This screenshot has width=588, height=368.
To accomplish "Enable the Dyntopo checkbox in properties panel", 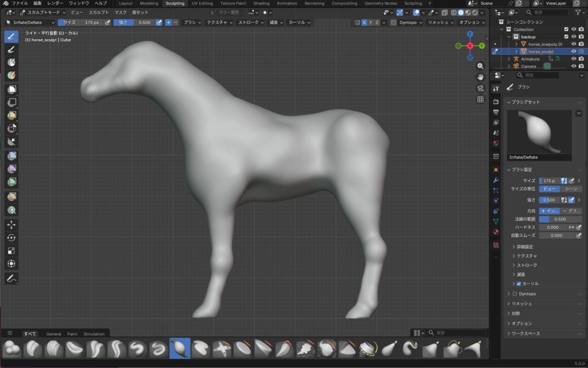I will point(514,294).
